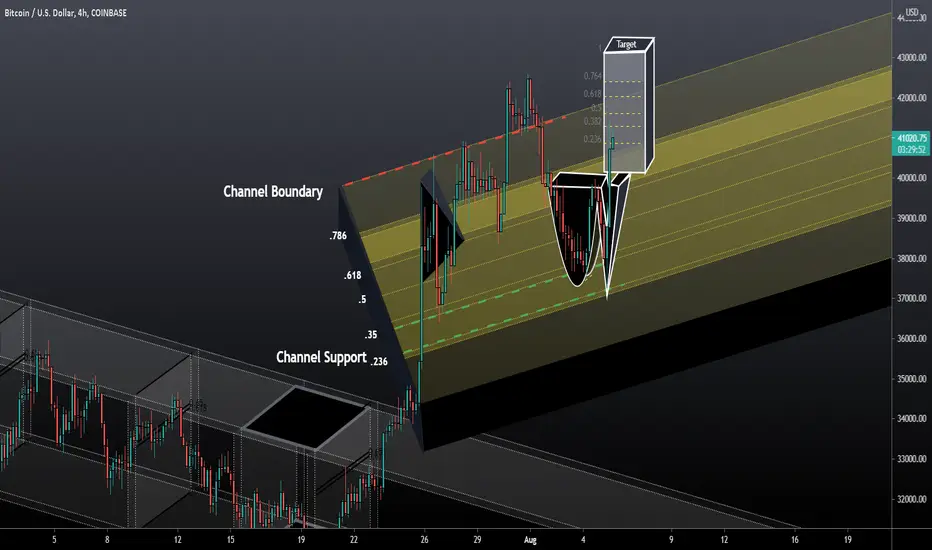
Task: Click the 33000.00 price axis label
Action: point(912,459)
